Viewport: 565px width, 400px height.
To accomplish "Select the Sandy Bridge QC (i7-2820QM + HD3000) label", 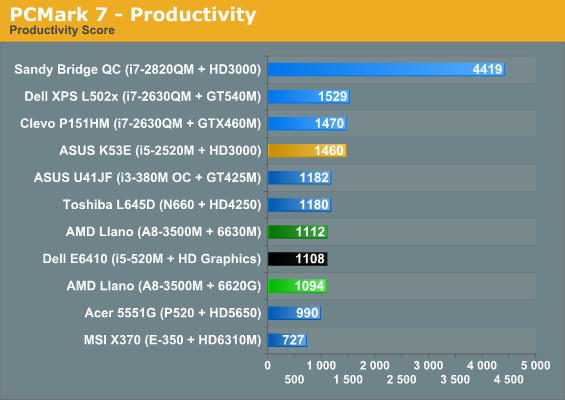I will [138, 69].
